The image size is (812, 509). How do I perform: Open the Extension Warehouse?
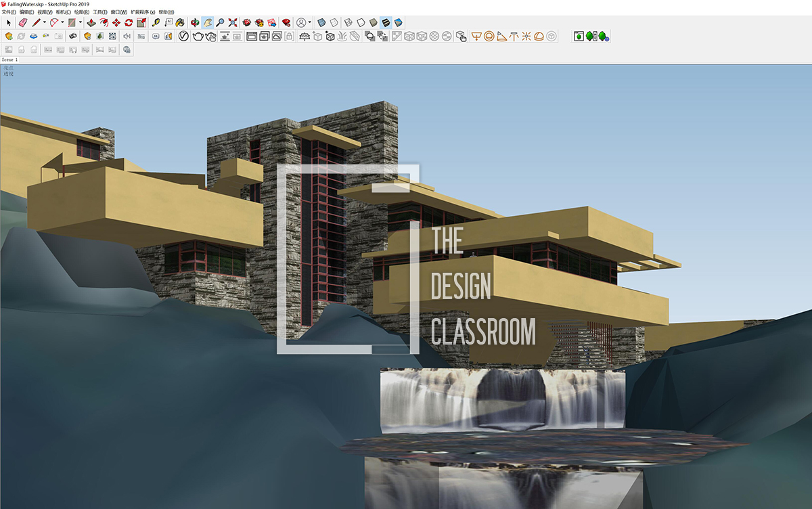point(259,22)
